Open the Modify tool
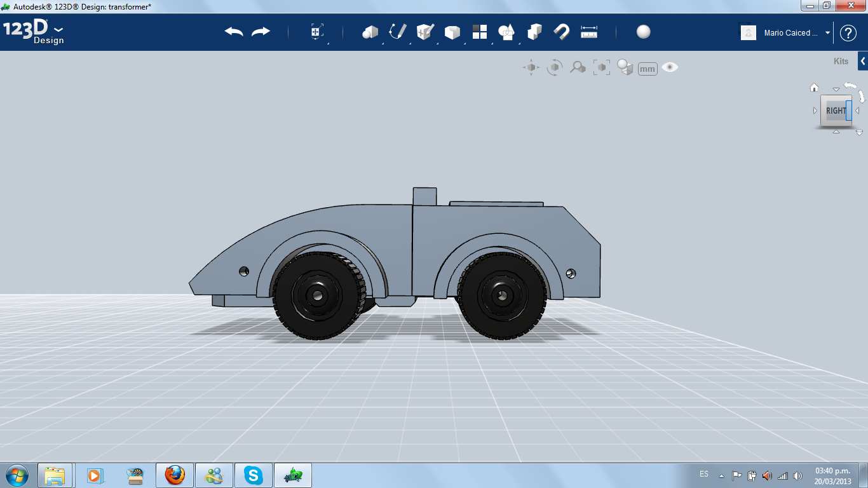The width and height of the screenshot is (868, 488). coord(452,32)
